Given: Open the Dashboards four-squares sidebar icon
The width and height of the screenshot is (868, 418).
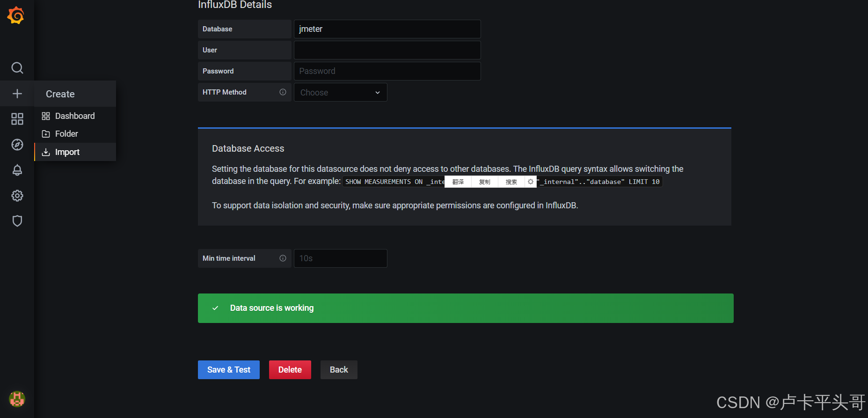Looking at the screenshot, I should (x=17, y=119).
